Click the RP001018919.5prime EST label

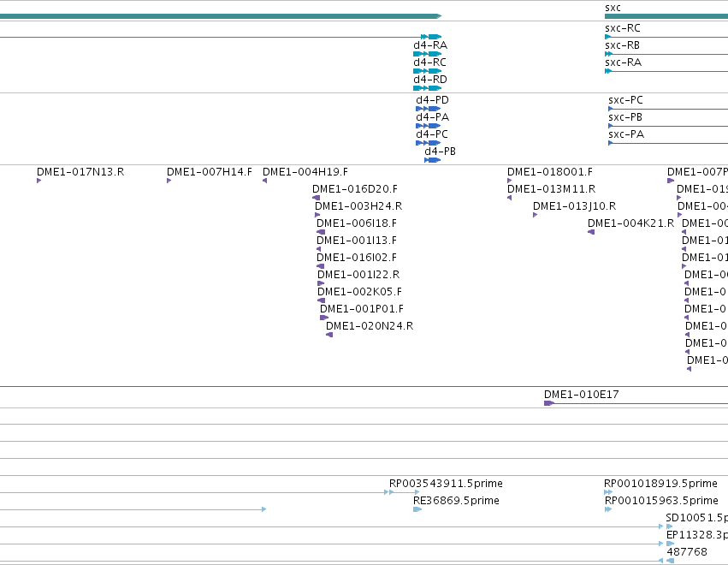[x=660, y=484]
